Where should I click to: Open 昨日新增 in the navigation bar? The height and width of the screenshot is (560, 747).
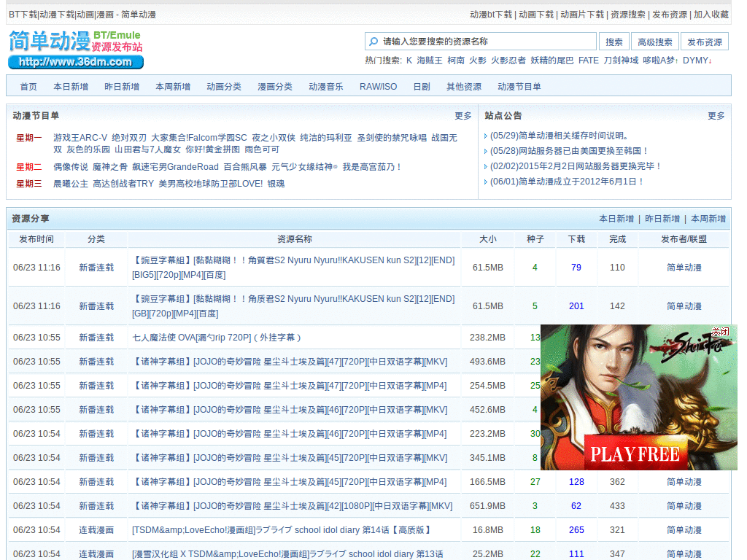tap(122, 87)
